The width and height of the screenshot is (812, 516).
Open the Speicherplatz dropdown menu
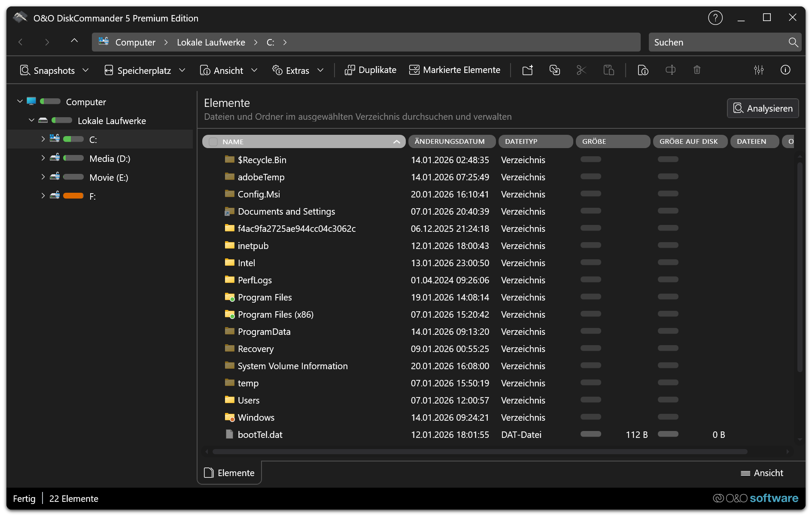point(145,70)
